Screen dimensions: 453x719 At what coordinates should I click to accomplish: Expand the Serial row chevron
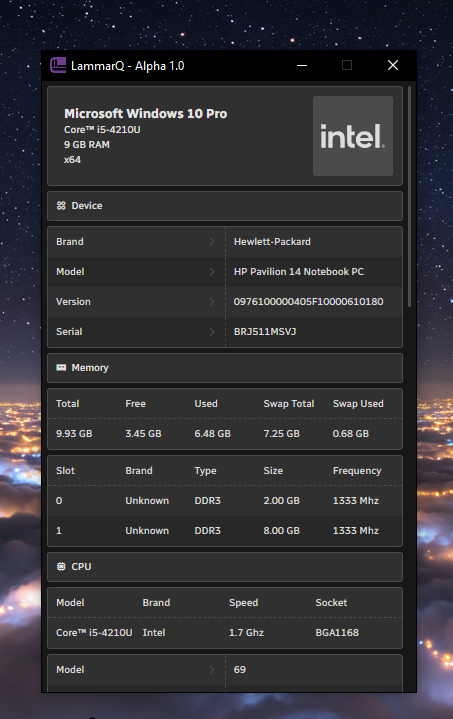click(x=212, y=332)
